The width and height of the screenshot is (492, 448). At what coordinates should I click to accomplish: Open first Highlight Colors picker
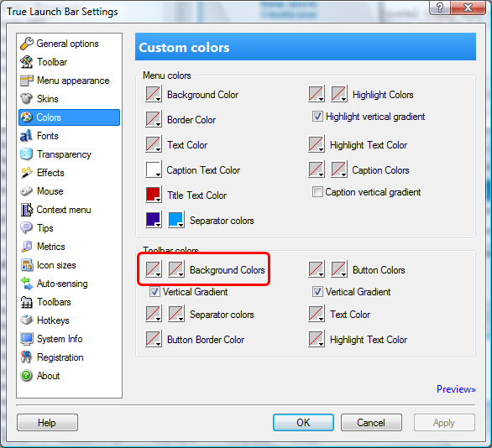pos(317,94)
